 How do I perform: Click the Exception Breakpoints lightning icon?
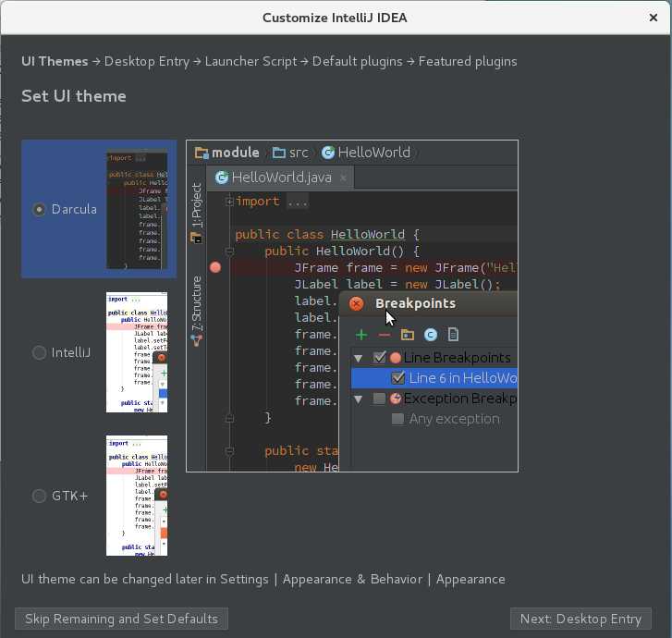coord(396,399)
